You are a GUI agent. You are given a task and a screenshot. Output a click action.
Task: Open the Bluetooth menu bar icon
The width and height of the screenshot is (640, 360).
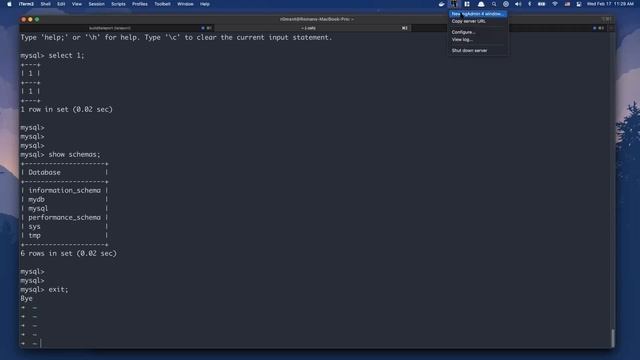click(530, 4)
